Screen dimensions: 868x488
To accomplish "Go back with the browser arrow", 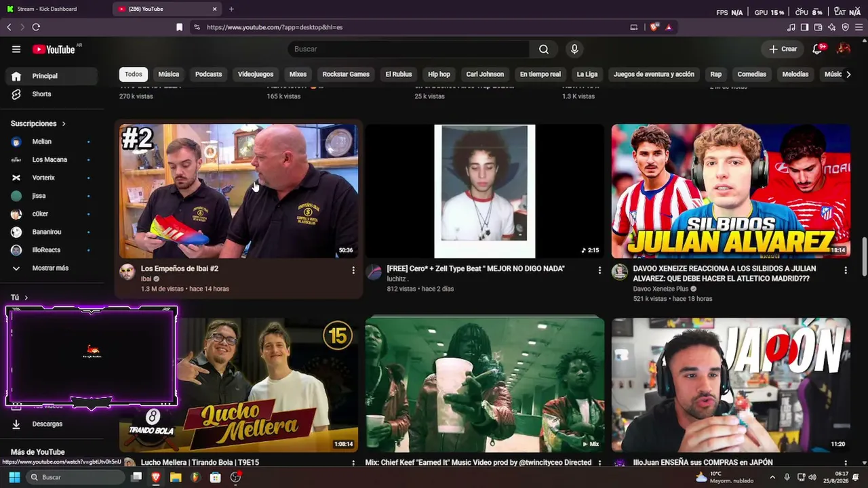I will coord(9,27).
